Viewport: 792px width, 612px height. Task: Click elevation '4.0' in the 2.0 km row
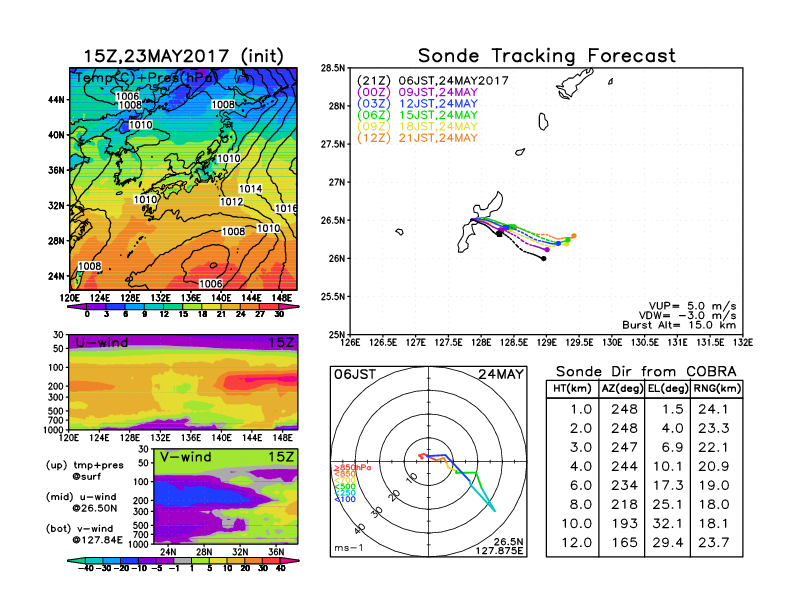point(672,428)
